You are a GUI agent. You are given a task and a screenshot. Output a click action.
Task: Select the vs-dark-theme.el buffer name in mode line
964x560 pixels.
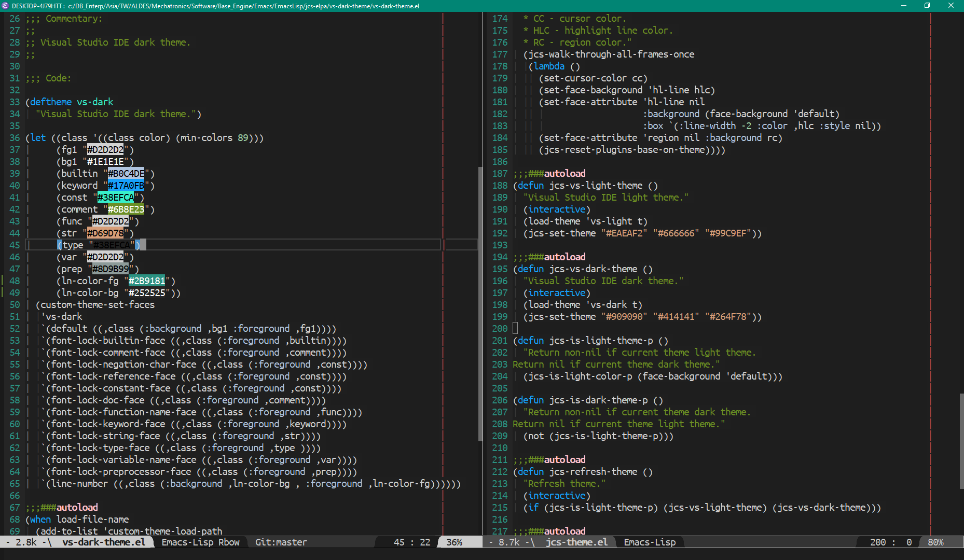coord(104,542)
